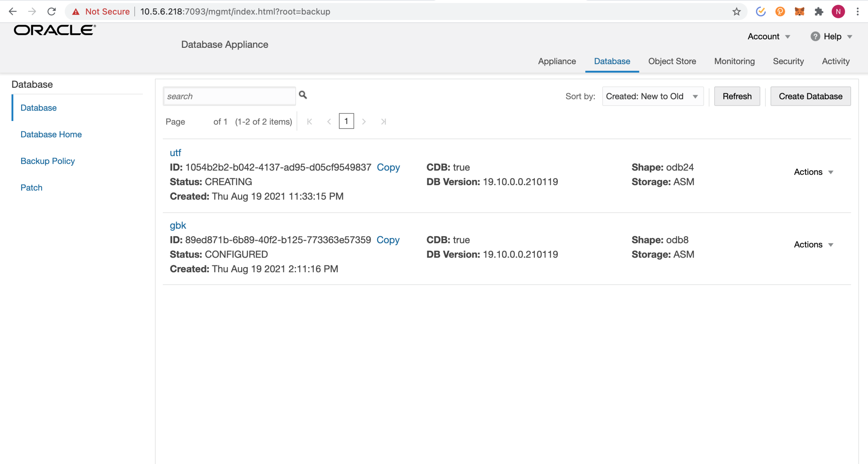Open Database Home in the sidebar
The image size is (868, 464).
51,134
